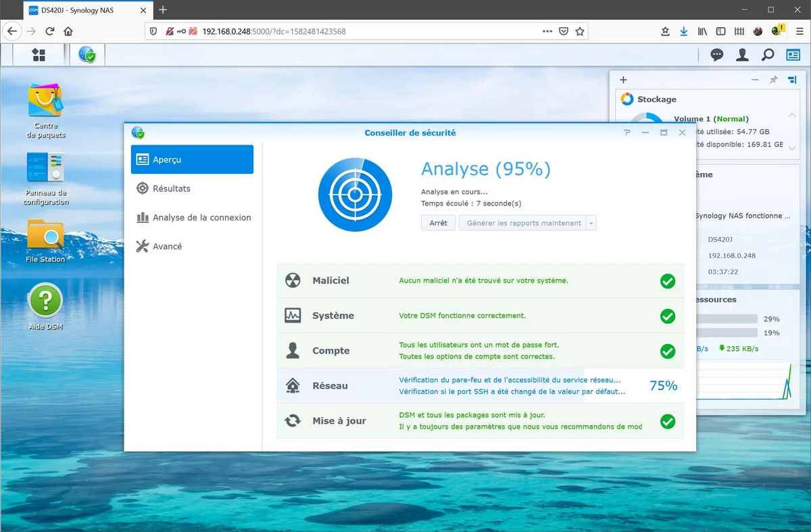Open help in Conseiller de sécurité window
This screenshot has width=811, height=532.
coord(627,133)
